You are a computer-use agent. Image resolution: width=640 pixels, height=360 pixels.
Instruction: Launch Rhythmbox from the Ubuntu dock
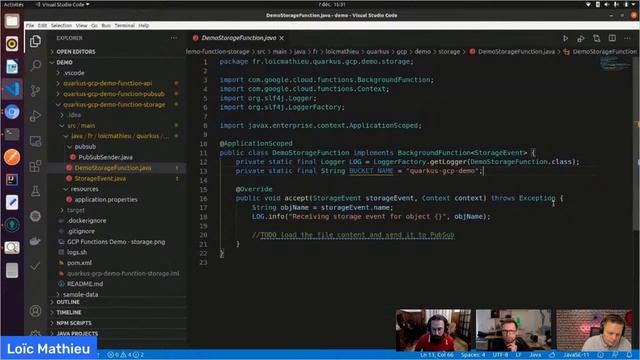[x=12, y=44]
